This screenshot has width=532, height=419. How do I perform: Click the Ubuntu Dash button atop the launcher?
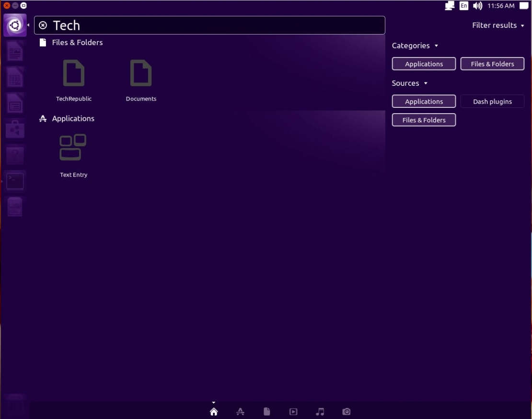(x=15, y=25)
